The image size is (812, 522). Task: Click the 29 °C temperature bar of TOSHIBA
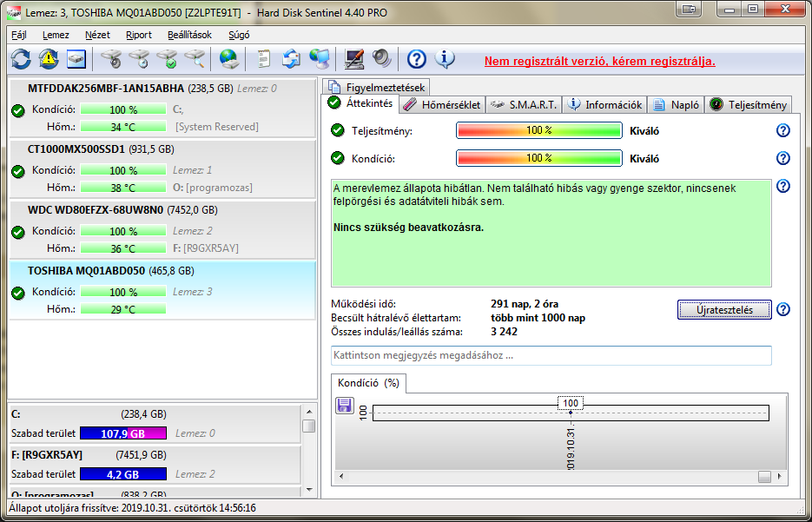[x=123, y=309]
